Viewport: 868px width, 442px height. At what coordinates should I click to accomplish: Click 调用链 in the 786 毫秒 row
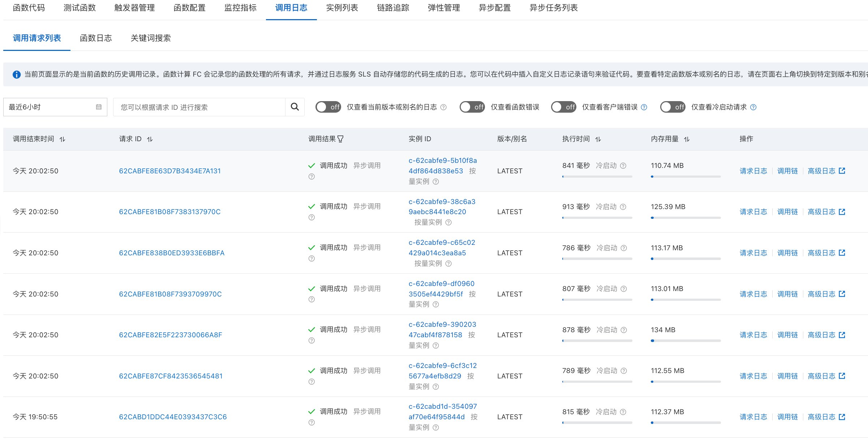tap(787, 253)
